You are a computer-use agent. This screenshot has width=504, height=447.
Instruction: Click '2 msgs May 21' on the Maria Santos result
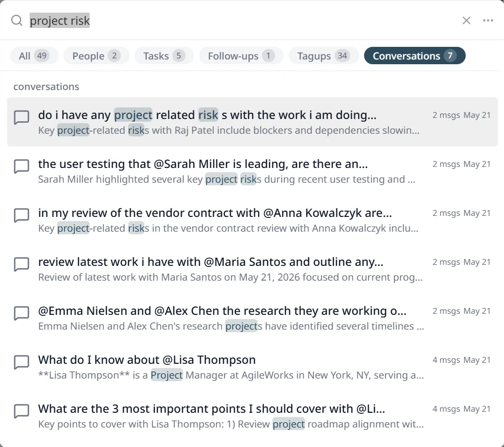(461, 262)
